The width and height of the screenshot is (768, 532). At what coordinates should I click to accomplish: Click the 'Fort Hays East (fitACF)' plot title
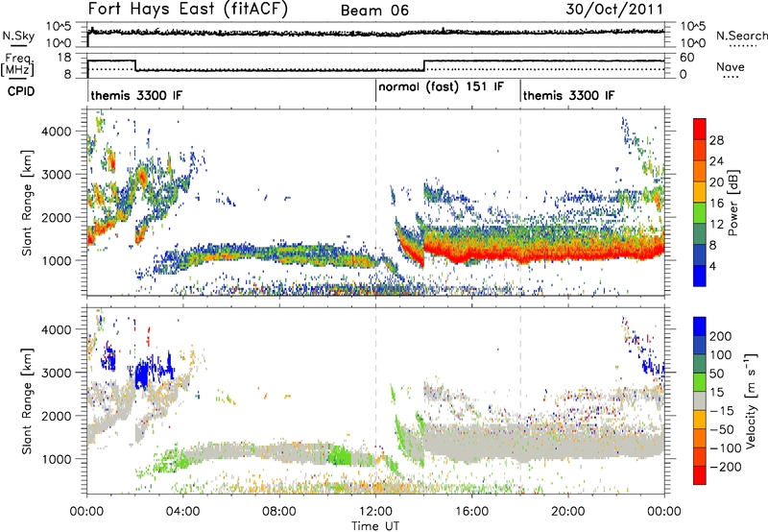(187, 9)
